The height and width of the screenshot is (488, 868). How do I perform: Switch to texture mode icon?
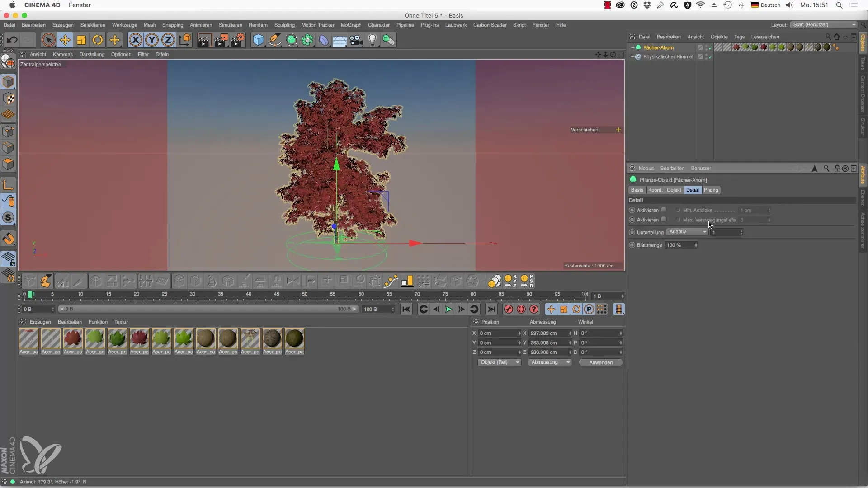(8, 99)
